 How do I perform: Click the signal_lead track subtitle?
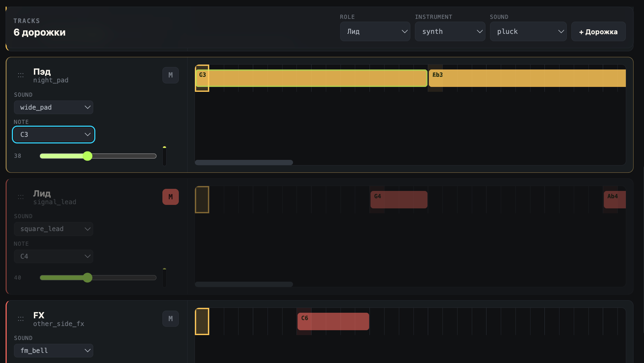54,202
